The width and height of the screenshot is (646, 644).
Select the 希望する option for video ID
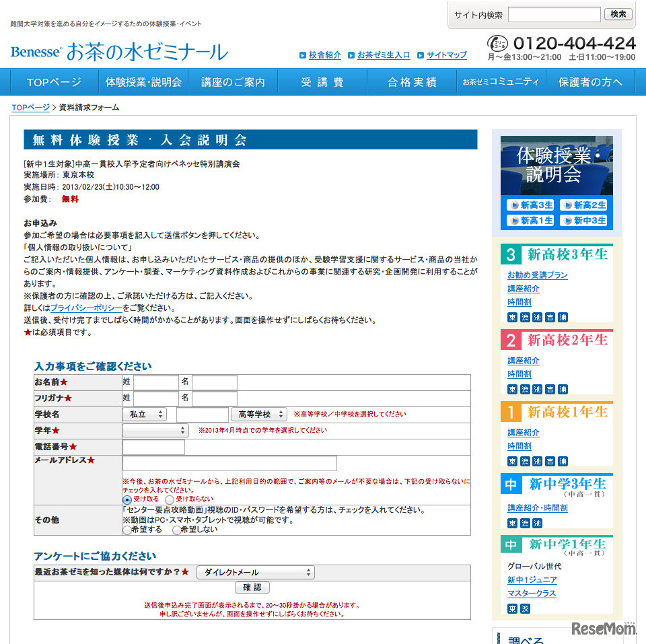pyautogui.click(x=126, y=530)
